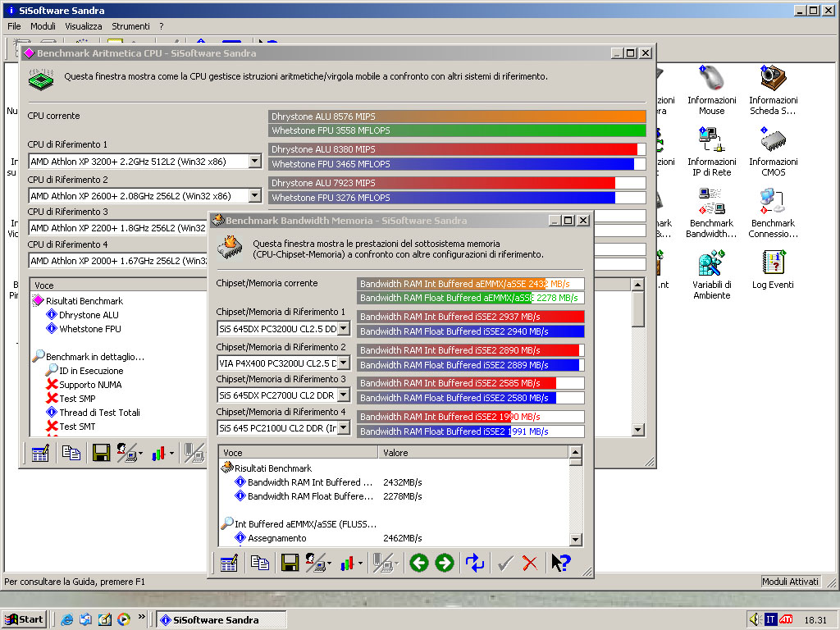Open the Visualizza menu

[x=83, y=26]
